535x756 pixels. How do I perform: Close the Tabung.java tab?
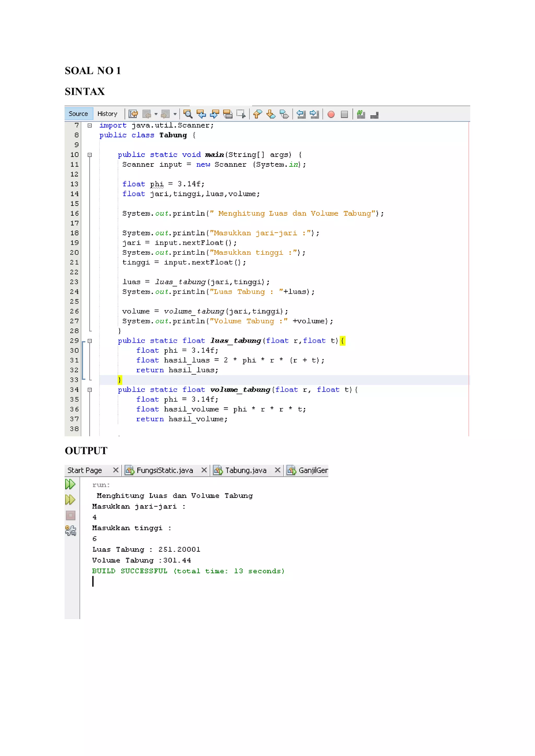(x=278, y=470)
